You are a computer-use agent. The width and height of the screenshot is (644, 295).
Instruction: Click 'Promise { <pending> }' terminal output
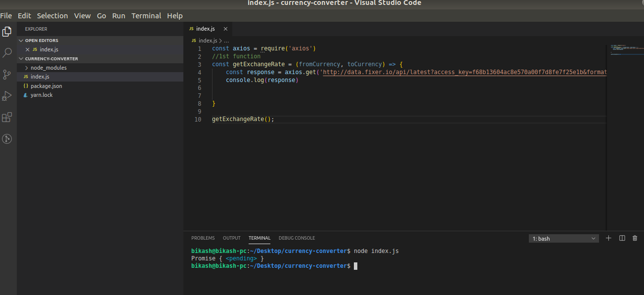point(227,258)
